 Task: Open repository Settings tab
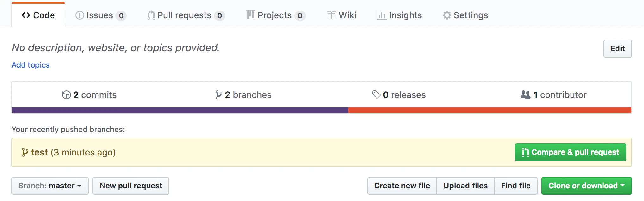[465, 15]
